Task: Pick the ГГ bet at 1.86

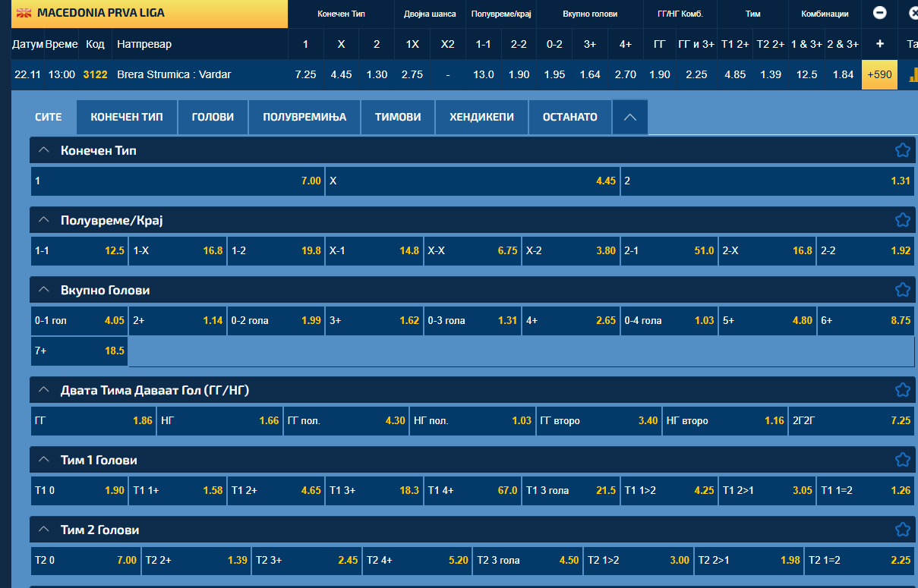Action: (93, 420)
